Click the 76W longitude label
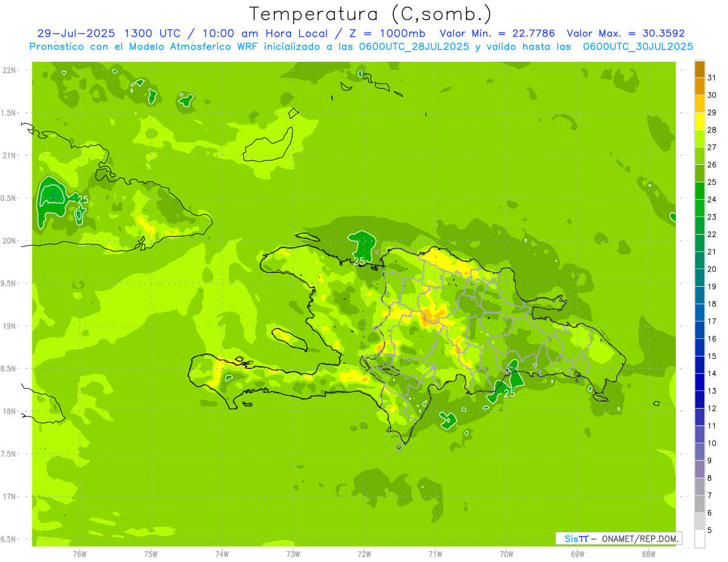 pyautogui.click(x=79, y=554)
